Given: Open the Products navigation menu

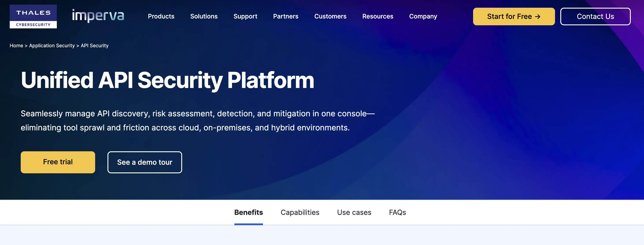Looking at the screenshot, I should click(161, 16).
